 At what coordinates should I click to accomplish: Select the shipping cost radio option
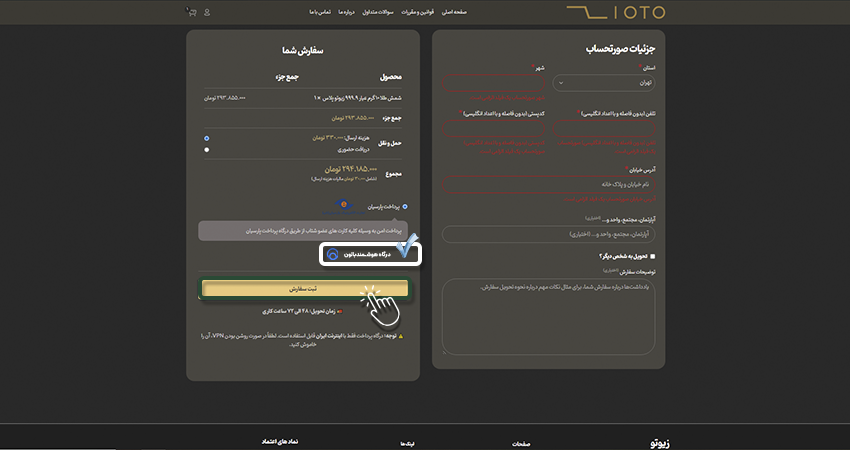click(x=207, y=138)
